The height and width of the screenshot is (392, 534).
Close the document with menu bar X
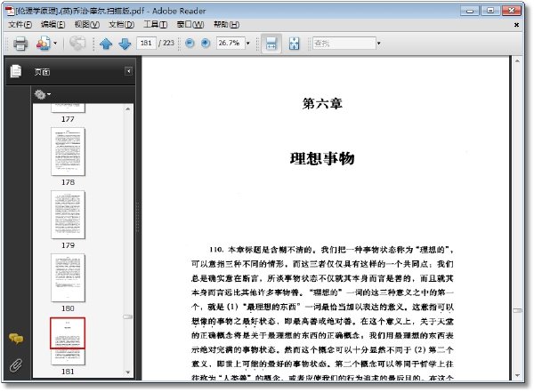coord(516,25)
